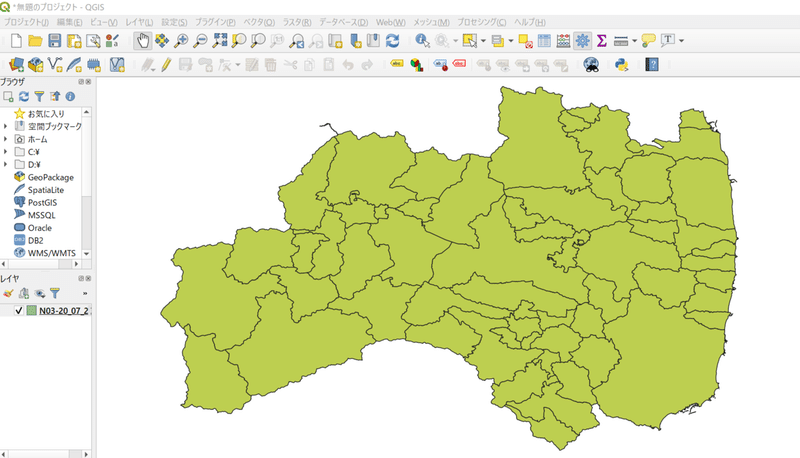This screenshot has width=800, height=458.
Task: Select the Pan Map hand tool
Action: click(143, 41)
